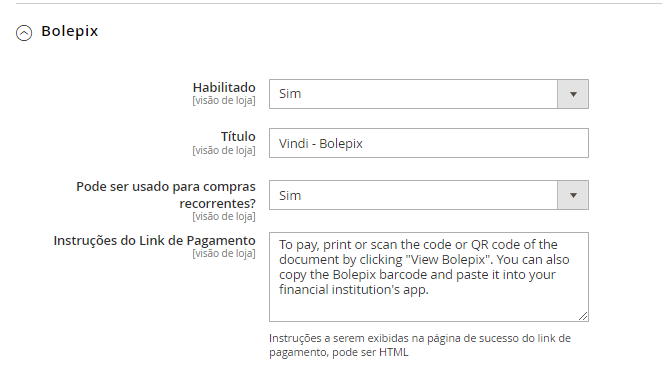Focus the payment link instructions textarea
Screen dimensions: 662x376
pos(429,277)
